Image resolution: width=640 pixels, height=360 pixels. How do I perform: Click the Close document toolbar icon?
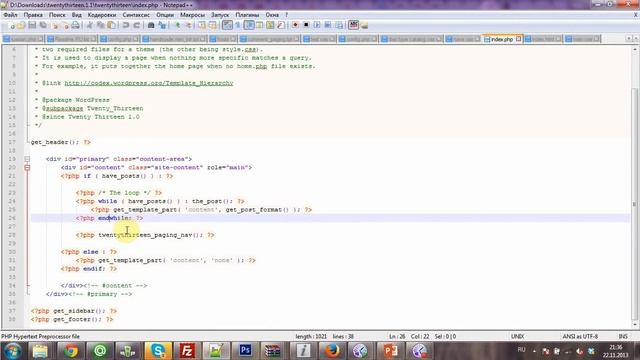[55, 25]
